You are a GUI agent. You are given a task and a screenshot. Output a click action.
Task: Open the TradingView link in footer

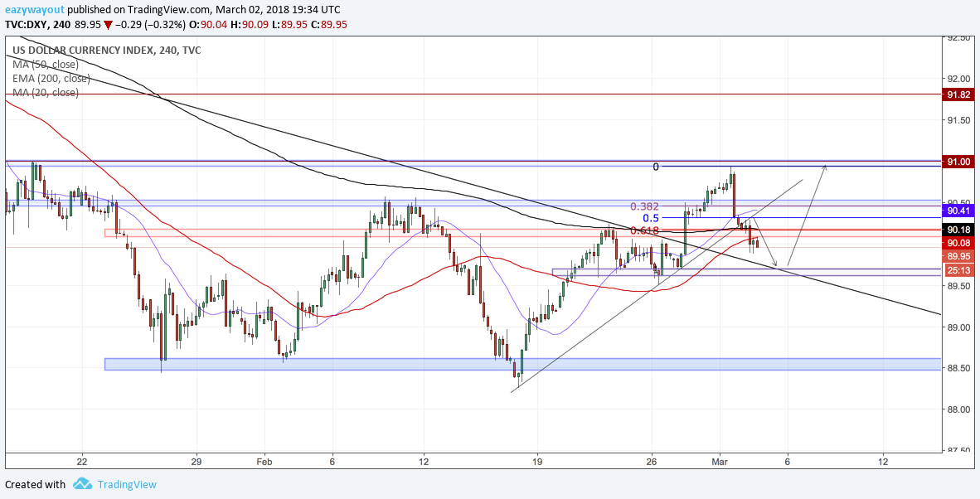pyautogui.click(x=126, y=485)
